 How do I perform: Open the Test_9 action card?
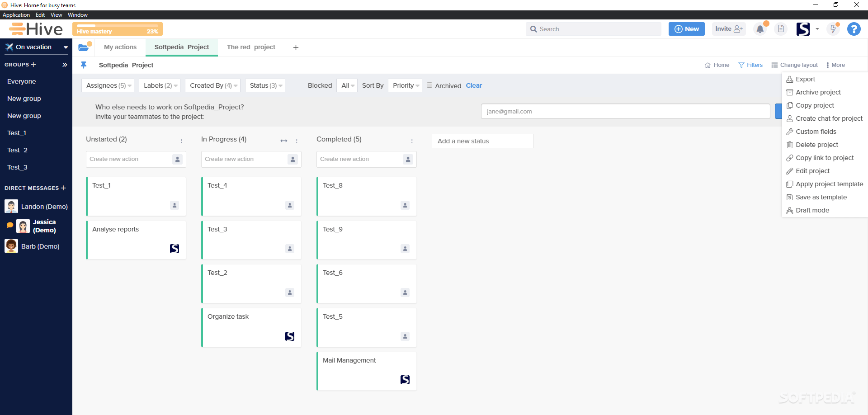tap(366, 240)
